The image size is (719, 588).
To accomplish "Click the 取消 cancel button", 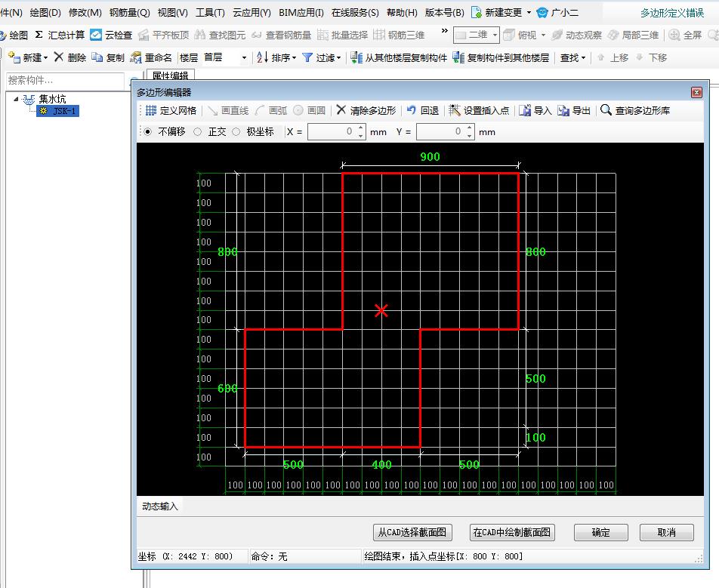I will [667, 532].
